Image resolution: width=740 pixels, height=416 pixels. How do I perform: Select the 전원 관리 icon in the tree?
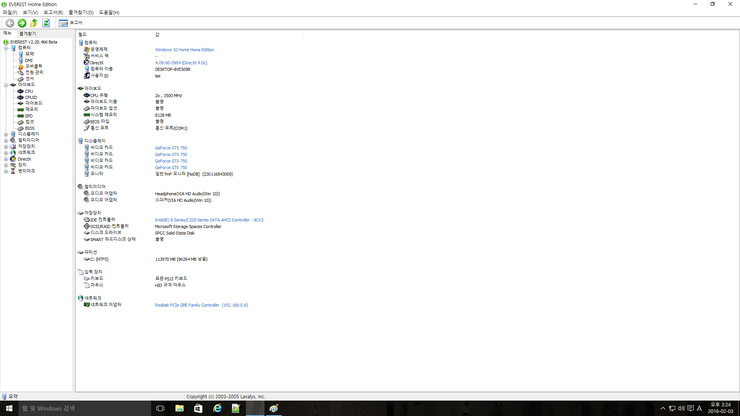[20, 73]
